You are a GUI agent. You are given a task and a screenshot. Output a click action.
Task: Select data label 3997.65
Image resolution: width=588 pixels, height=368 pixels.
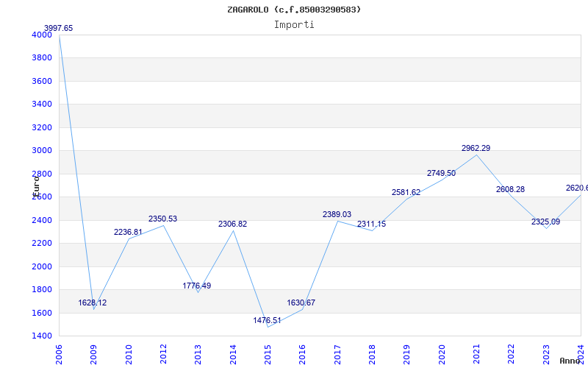[x=59, y=28]
